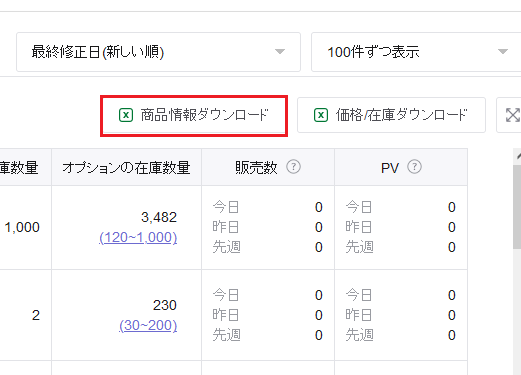The height and width of the screenshot is (375, 521).
Task: Click the fullscreen expand icon button
Action: (512, 115)
